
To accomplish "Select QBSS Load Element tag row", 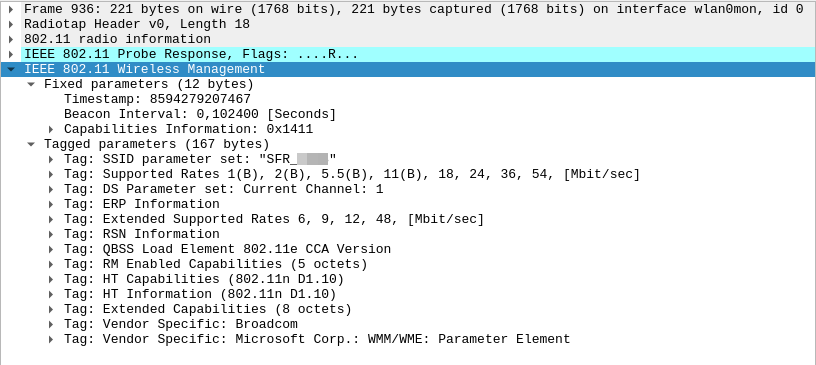I will pos(408,249).
